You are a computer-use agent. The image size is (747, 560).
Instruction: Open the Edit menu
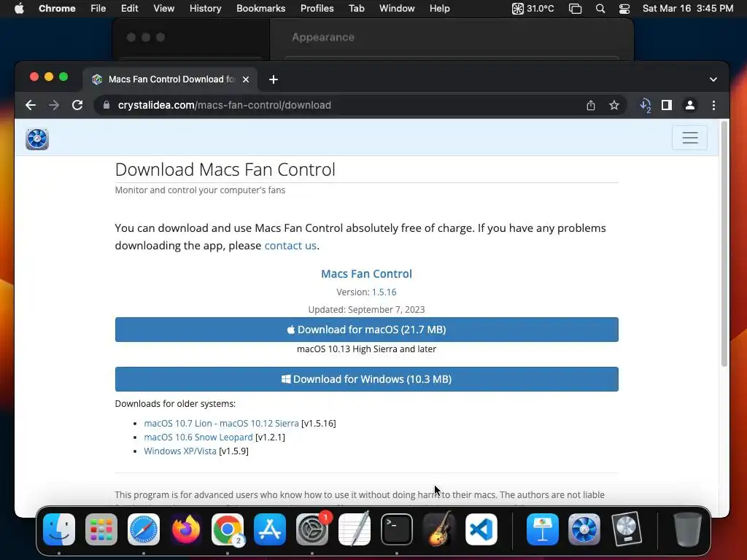pos(129,8)
